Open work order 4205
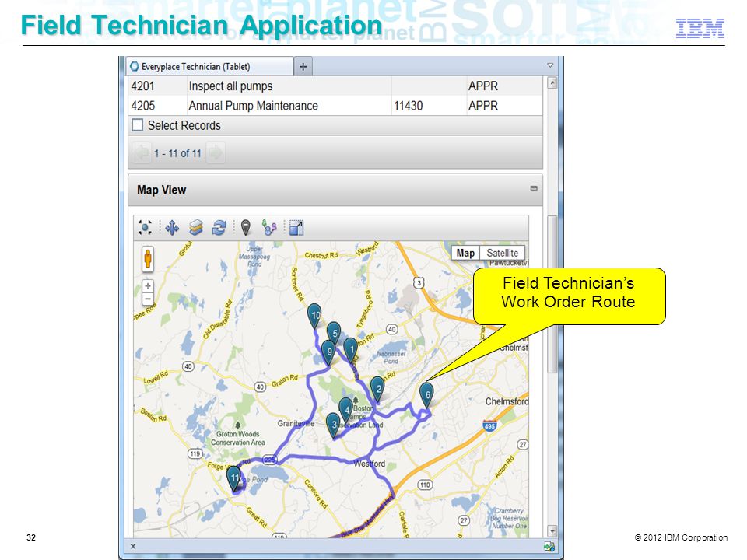The height and width of the screenshot is (560, 747). pos(143,105)
